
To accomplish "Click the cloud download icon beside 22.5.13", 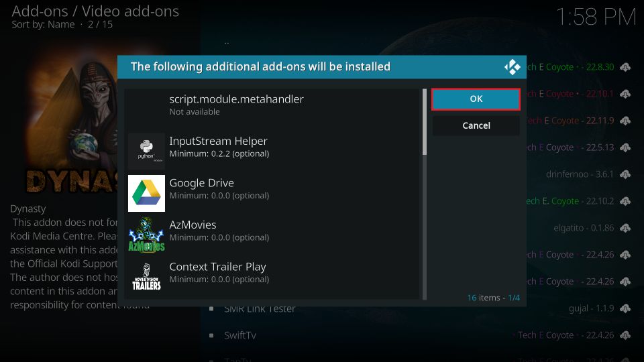I will [x=625, y=147].
